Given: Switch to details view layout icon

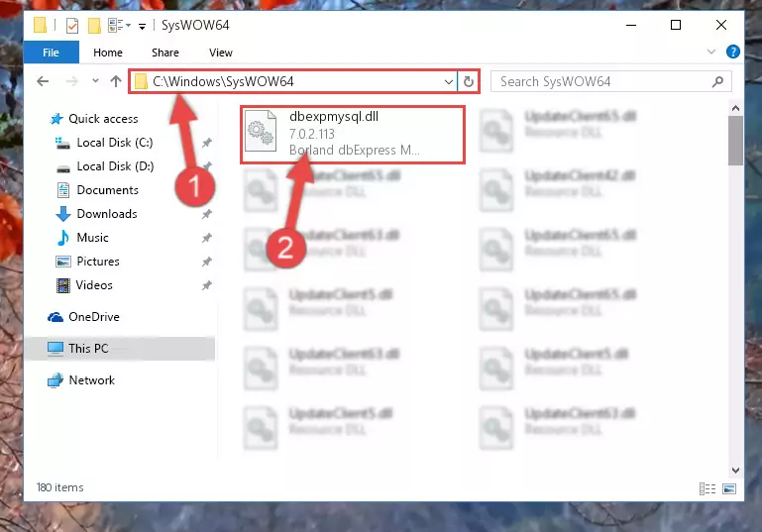Looking at the screenshot, I should tap(708, 488).
